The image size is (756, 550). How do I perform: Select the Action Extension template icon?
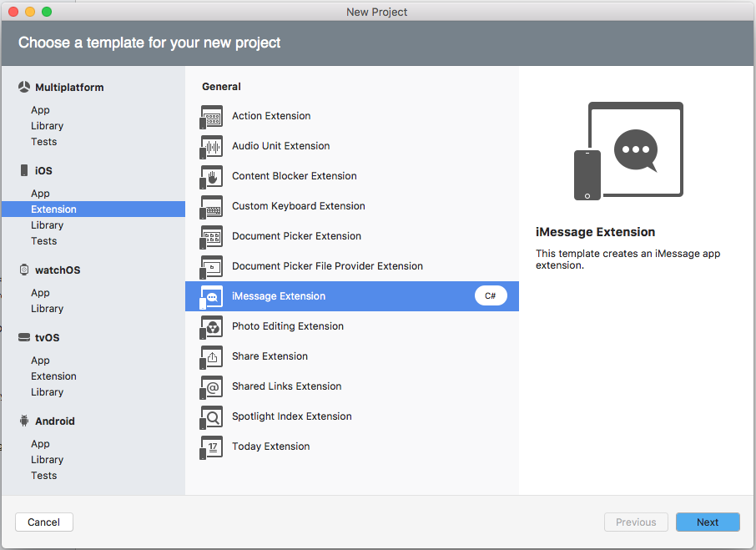211,116
